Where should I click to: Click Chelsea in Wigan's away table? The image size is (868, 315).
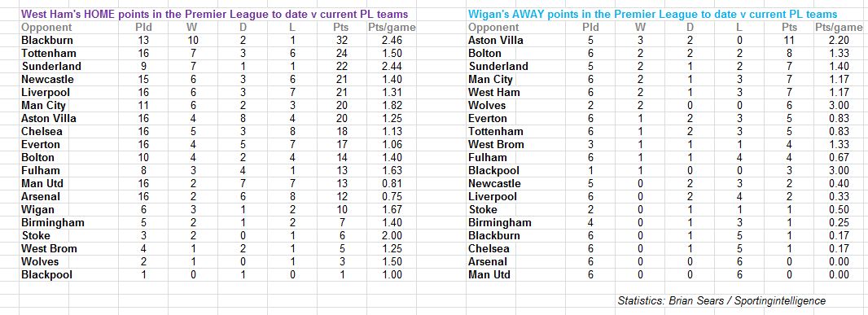coord(489,249)
